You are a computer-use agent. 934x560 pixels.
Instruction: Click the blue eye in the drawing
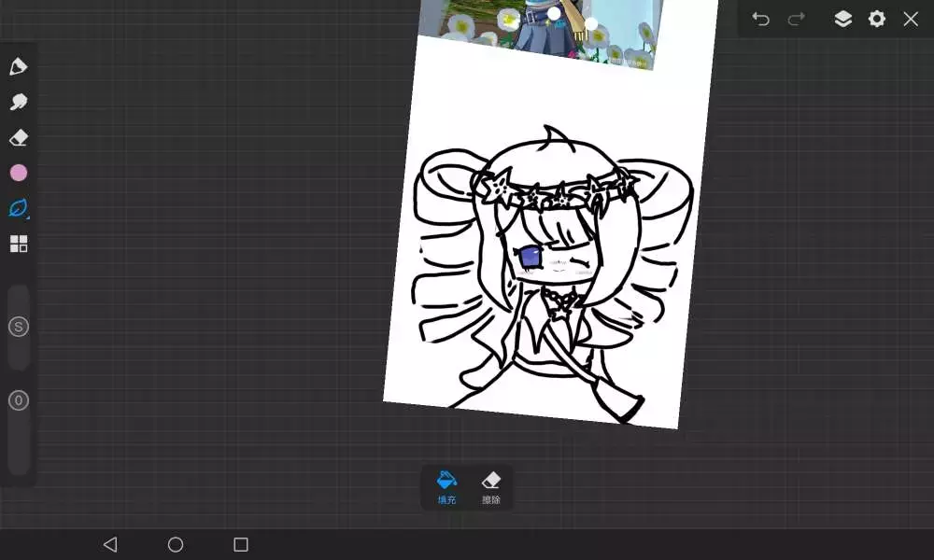(530, 255)
